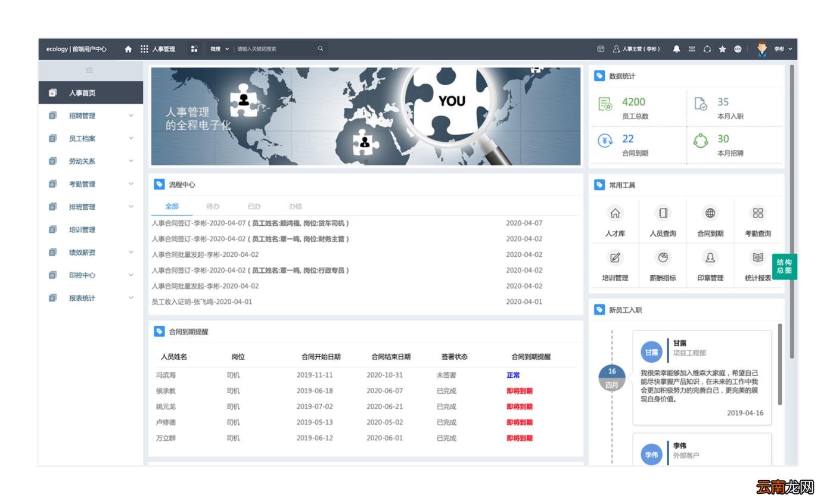
Task: Open the 人才库 tool icon
Action: point(615,213)
